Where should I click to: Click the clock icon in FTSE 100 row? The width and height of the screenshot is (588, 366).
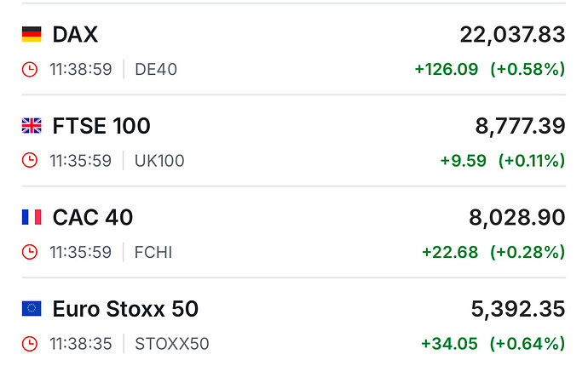click(x=30, y=161)
